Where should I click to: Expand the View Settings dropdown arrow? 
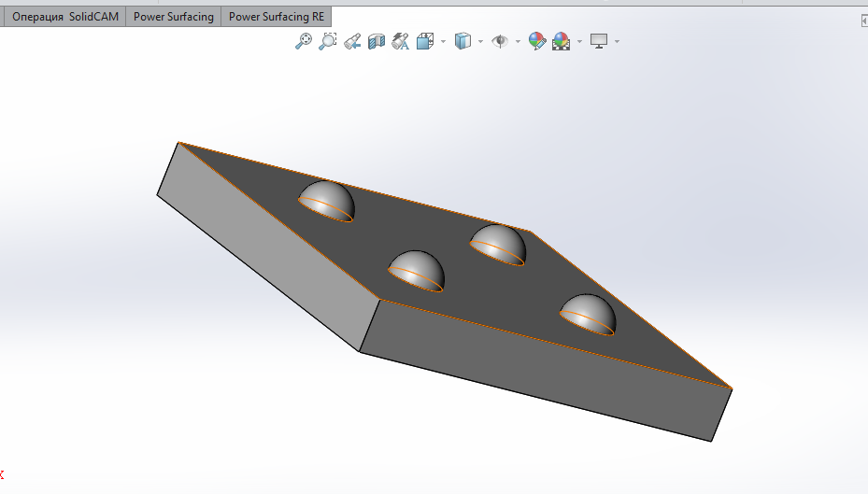[618, 41]
